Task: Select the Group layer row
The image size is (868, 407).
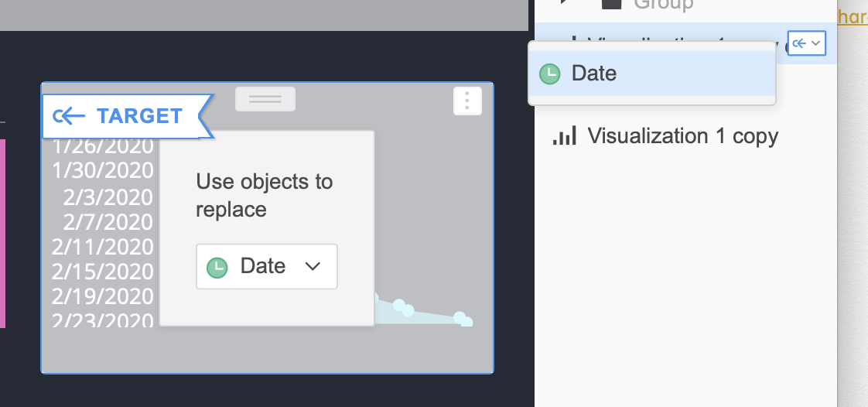Action: pos(663,5)
